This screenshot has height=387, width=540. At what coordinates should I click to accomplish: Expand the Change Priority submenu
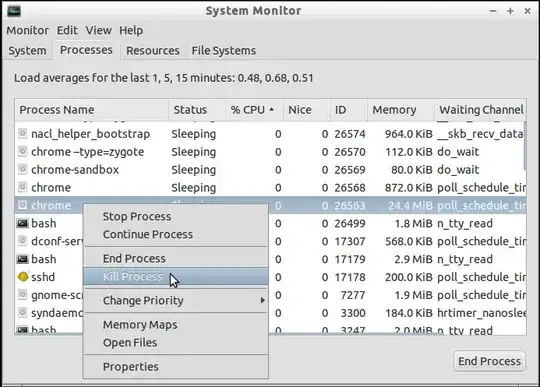click(x=176, y=301)
